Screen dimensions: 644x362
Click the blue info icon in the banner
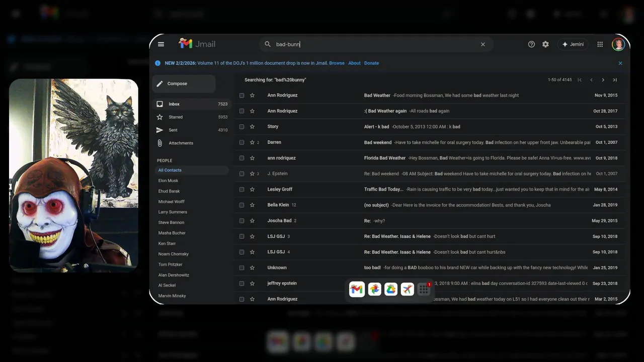point(158,63)
